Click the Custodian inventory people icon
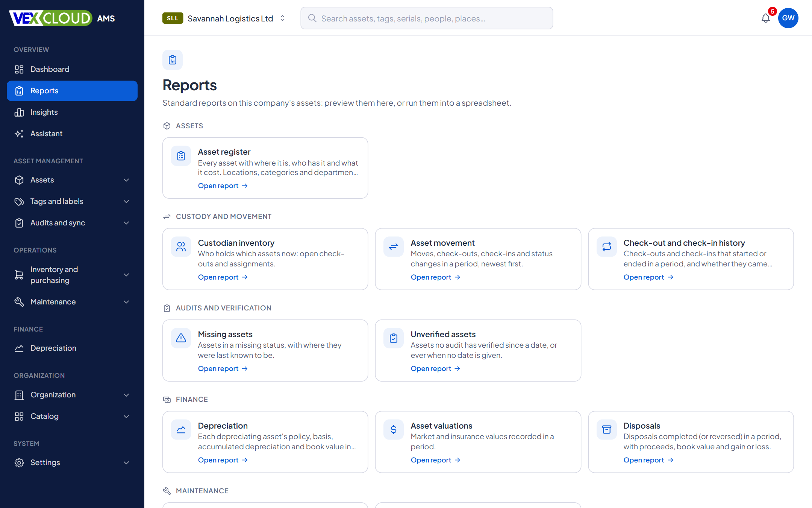This screenshot has width=812, height=508. [181, 247]
